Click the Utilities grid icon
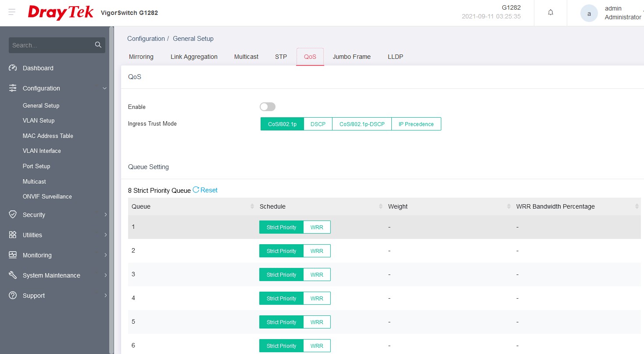This screenshot has width=644, height=354. (13, 235)
